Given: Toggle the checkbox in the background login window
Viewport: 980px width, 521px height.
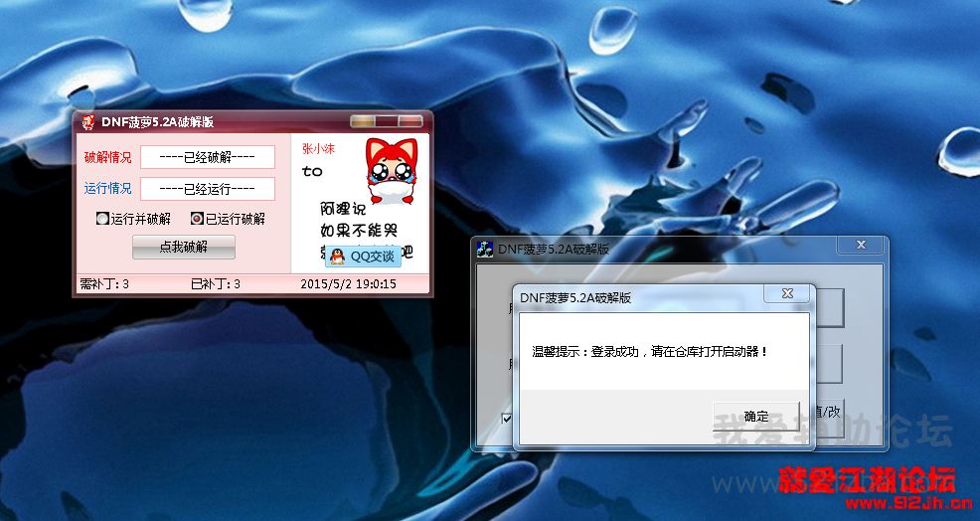Looking at the screenshot, I should tap(507, 419).
